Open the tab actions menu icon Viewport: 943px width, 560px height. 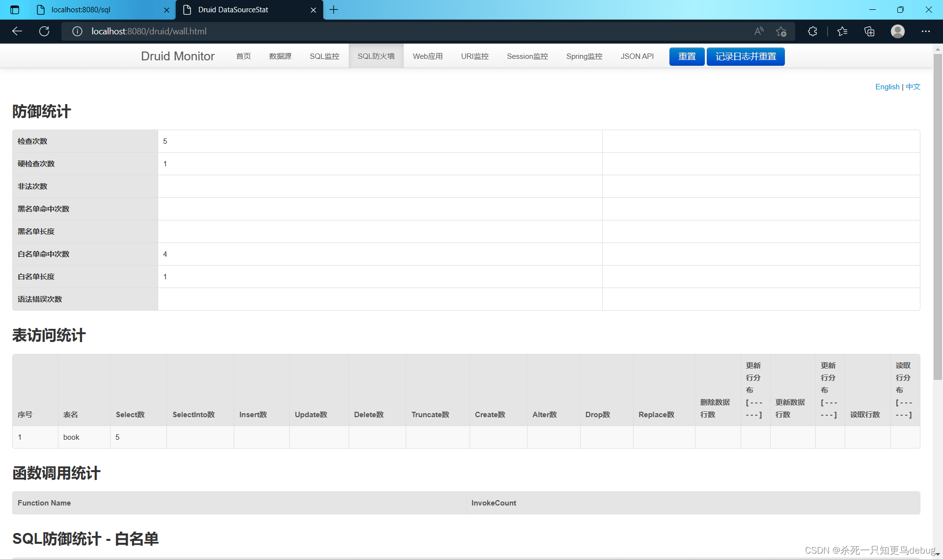[15, 10]
